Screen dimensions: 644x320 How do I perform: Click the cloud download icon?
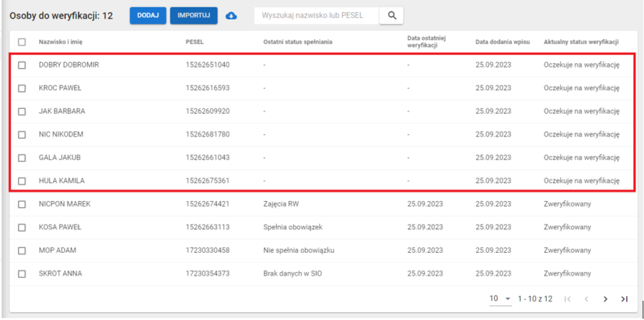232,15
